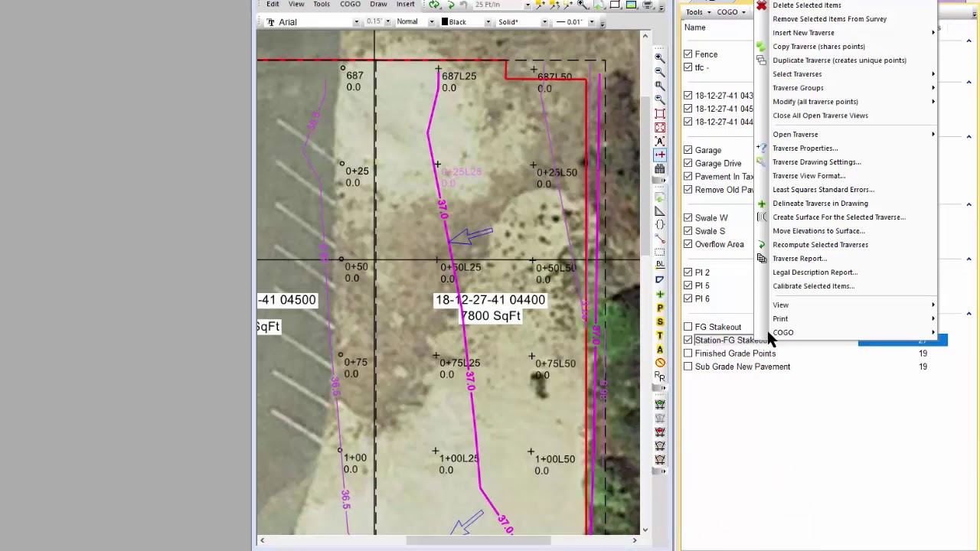This screenshot has width=980, height=551.
Task: Enable the Sub Grade New Pavement checkbox
Action: (688, 367)
